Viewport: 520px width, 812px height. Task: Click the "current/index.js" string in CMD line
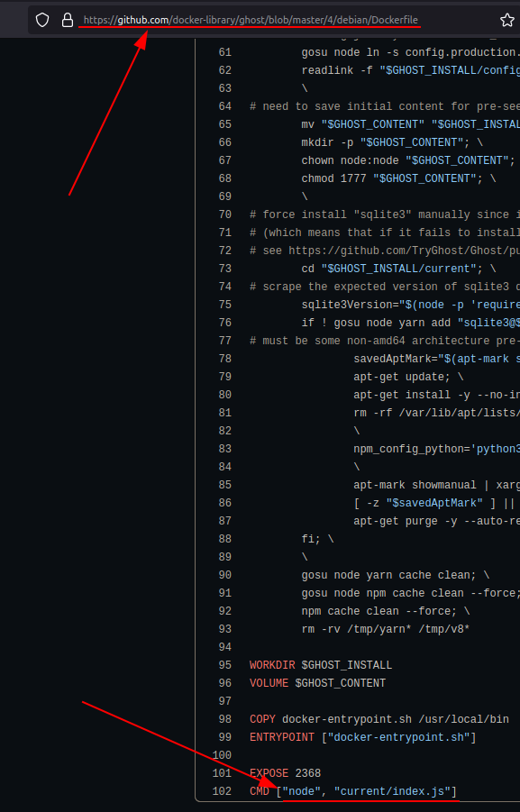click(x=393, y=791)
